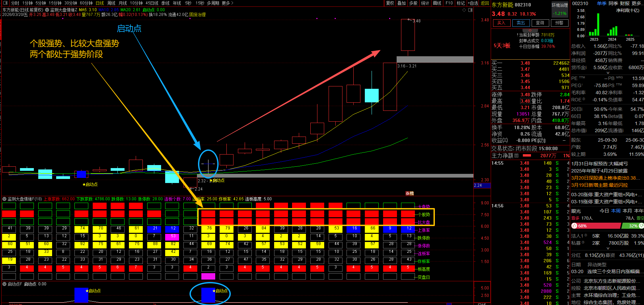Switch to 年线 yearly chart
The height and width of the screenshot is (305, 644).
[x=177, y=3]
